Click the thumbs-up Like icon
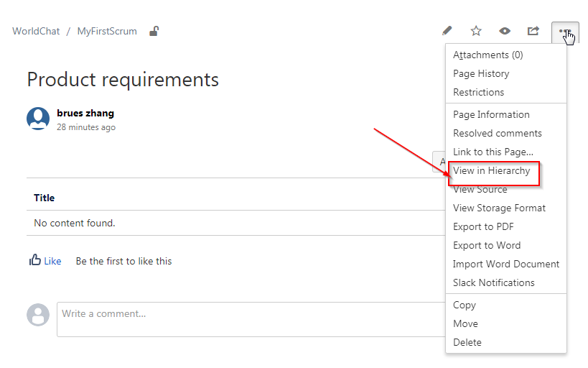 pyautogui.click(x=35, y=261)
